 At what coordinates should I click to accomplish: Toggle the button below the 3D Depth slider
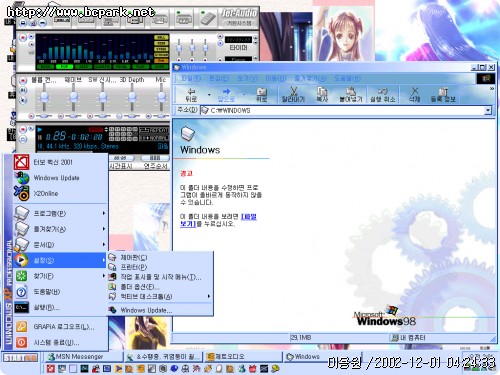[x=119, y=116]
